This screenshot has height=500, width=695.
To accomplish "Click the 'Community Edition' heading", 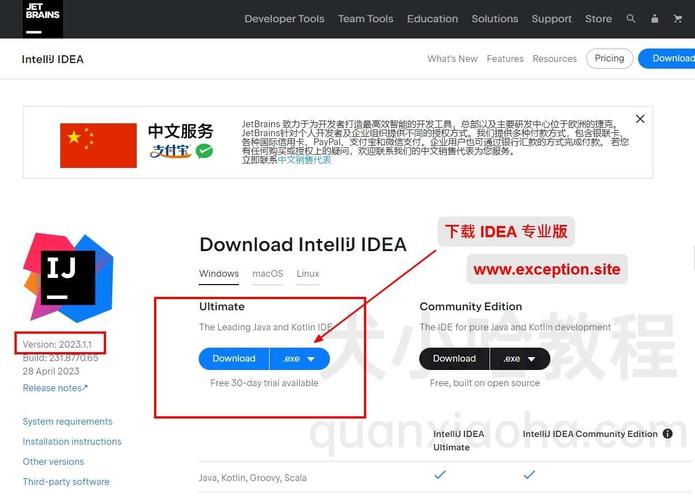I will (471, 306).
